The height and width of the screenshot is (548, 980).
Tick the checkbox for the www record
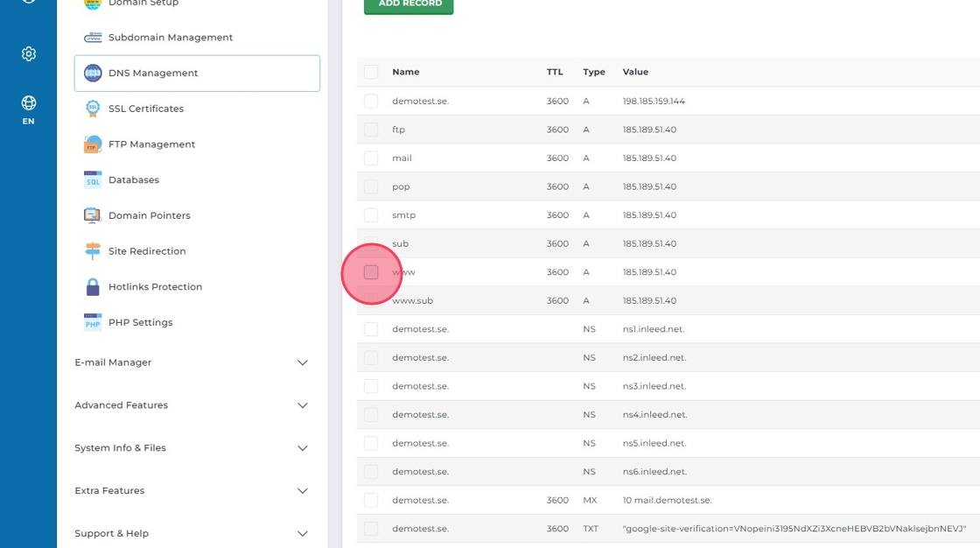(x=371, y=272)
